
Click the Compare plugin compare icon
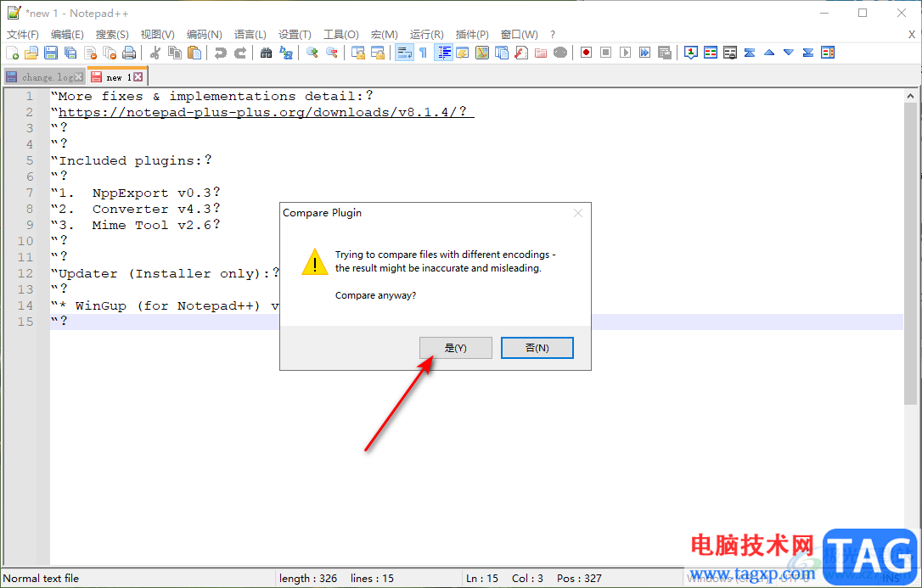[711, 53]
